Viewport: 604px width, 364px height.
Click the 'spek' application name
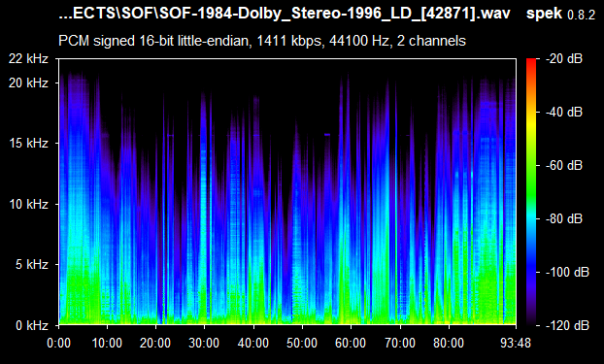[544, 15]
